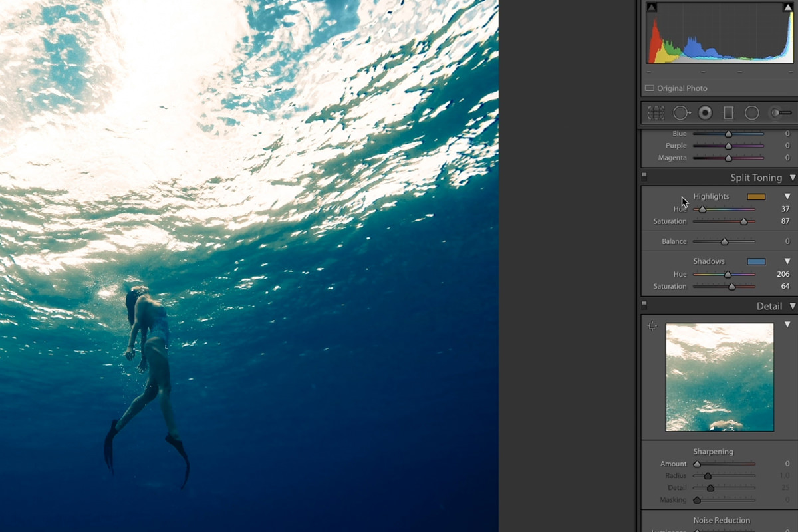Select the Spot Removal tool
Screen dimensions: 798x532
point(681,113)
